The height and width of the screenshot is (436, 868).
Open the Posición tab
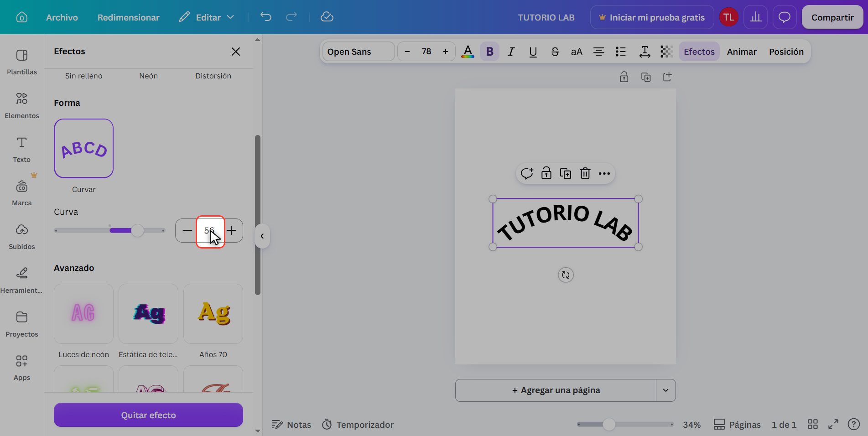pos(786,52)
